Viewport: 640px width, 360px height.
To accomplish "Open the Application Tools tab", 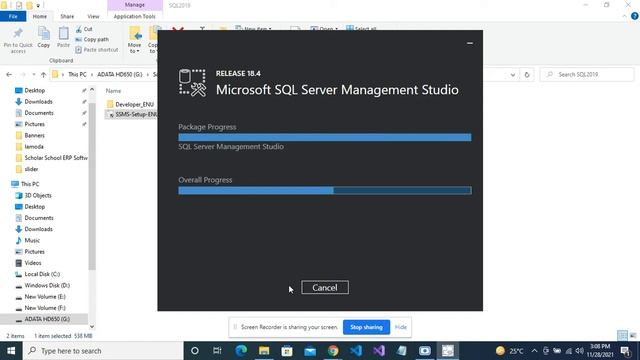I will 134,16.
